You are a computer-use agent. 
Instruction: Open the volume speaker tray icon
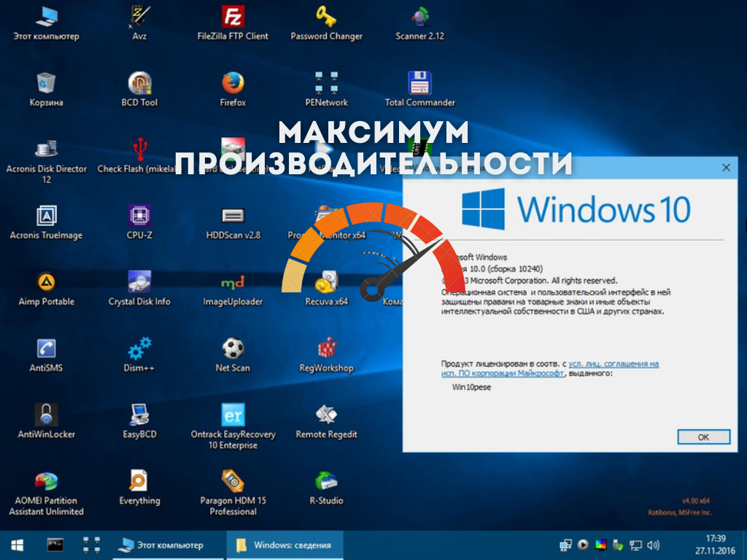coord(654,545)
